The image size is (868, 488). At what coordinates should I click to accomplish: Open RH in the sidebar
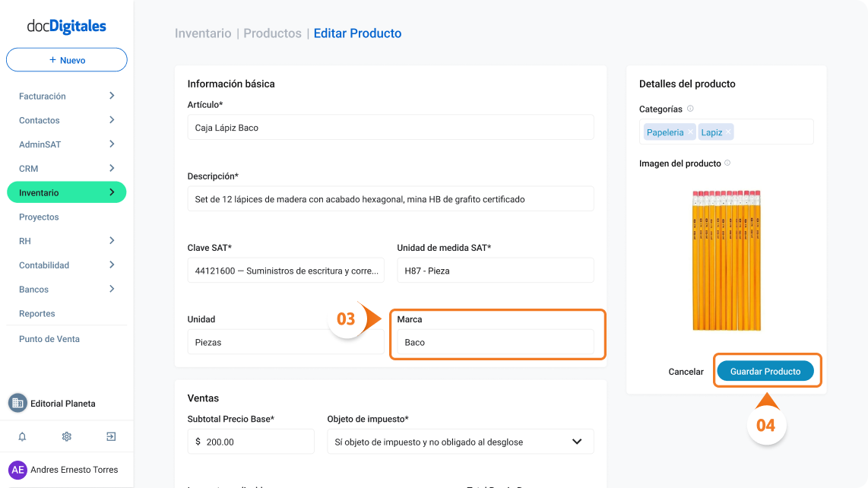click(25, 241)
